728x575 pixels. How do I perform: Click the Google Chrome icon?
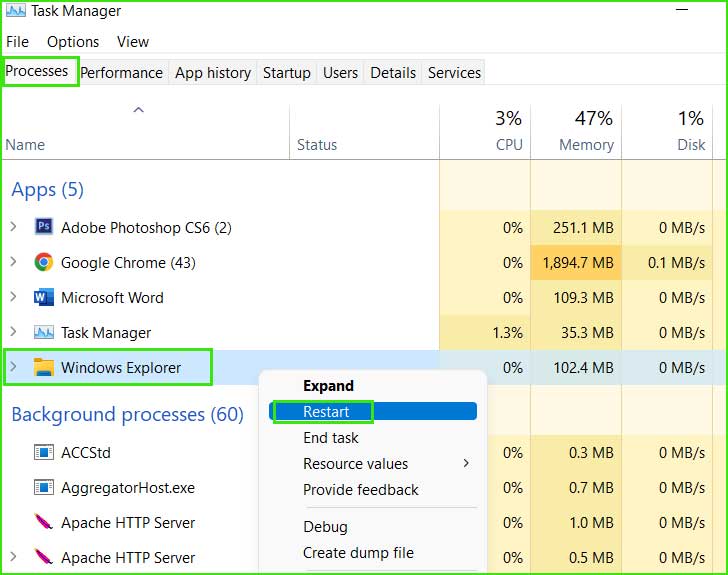click(44, 262)
